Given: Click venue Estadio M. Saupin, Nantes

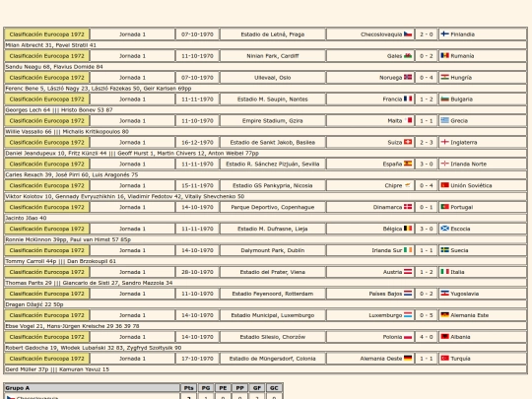Looking at the screenshot, I should coord(273,100).
